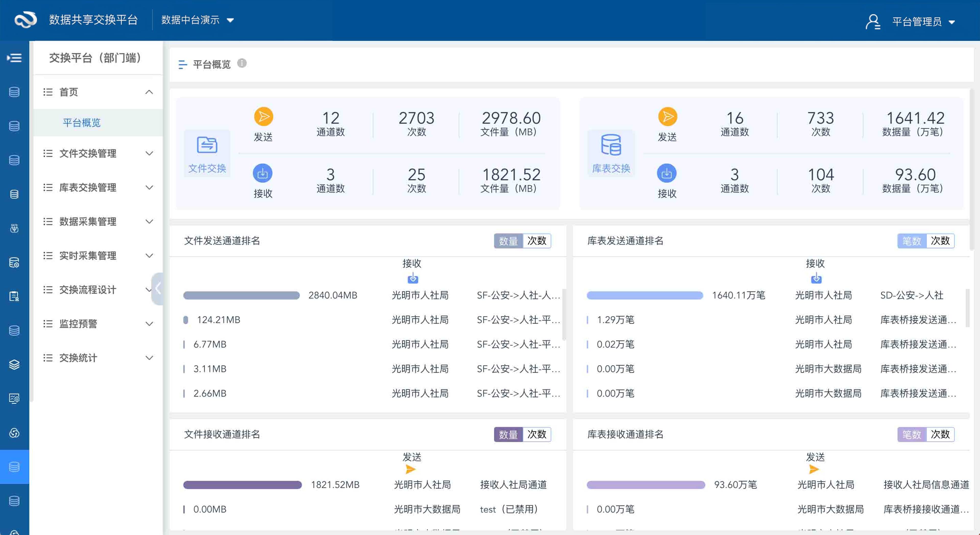Open the 平台管理员 account menu
980x535 pixels.
tap(917, 21)
